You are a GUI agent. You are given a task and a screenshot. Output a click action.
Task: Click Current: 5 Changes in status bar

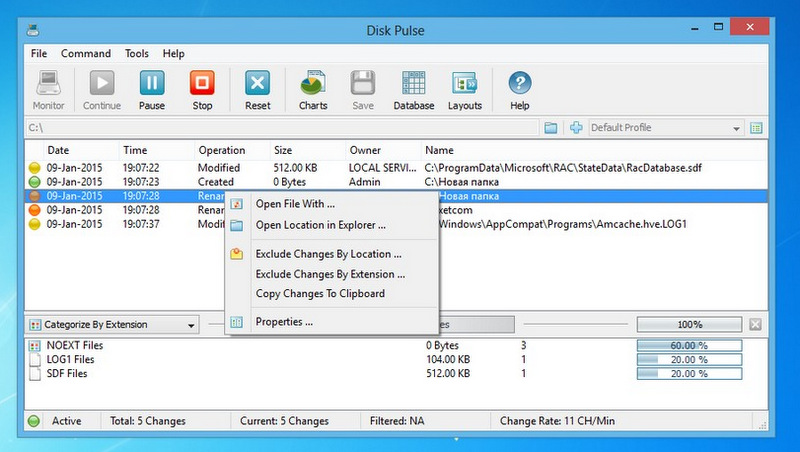click(x=284, y=421)
